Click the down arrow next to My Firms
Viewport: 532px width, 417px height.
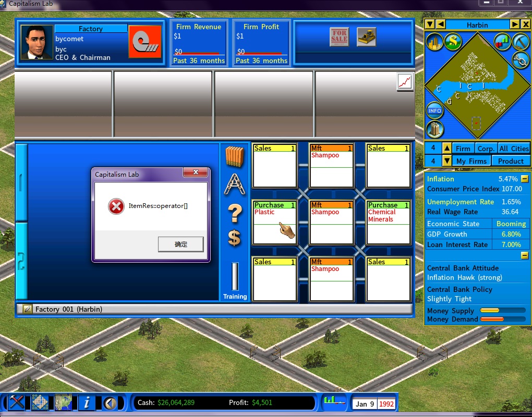click(x=447, y=161)
